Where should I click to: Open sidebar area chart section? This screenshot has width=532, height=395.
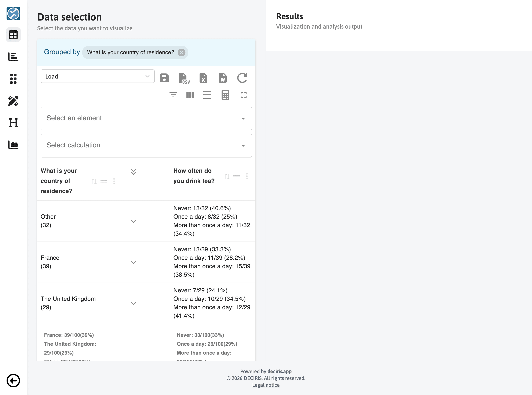(13, 145)
